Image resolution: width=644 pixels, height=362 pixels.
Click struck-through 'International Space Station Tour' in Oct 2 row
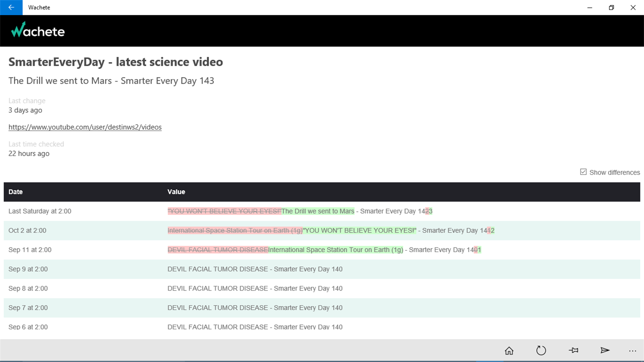(235, 230)
